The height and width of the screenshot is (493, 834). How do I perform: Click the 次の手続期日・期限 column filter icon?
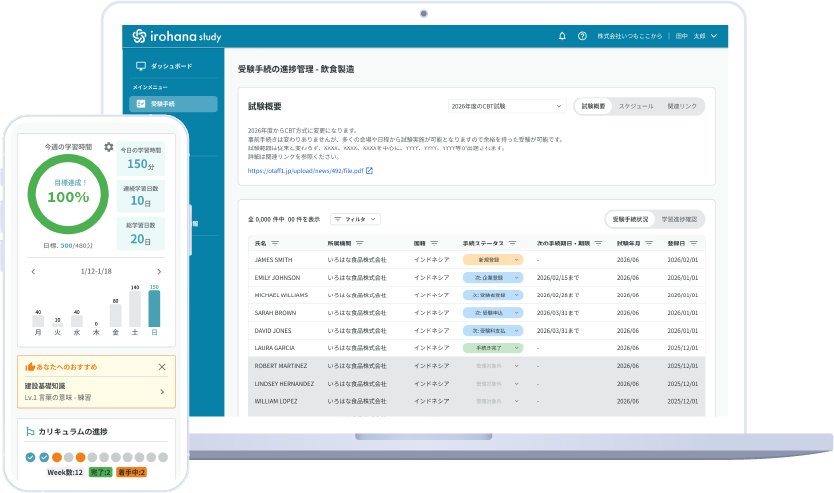pyautogui.click(x=598, y=243)
